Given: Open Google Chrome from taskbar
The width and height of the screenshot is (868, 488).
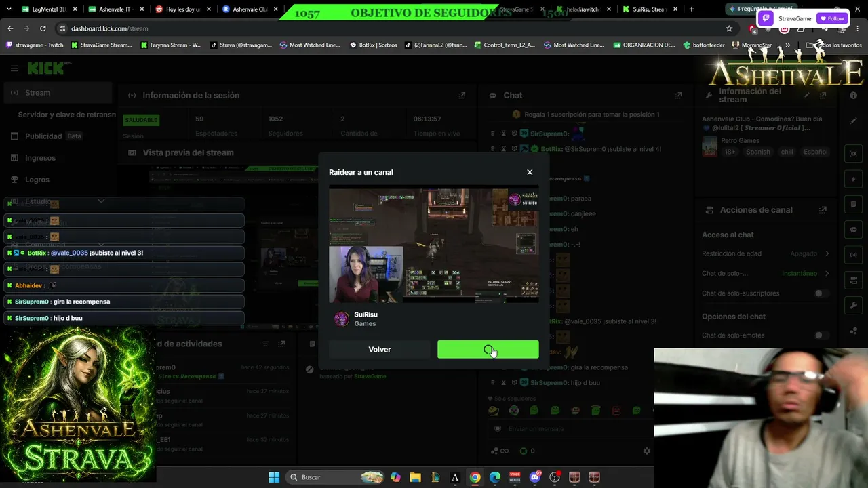Looking at the screenshot, I should 475,477.
